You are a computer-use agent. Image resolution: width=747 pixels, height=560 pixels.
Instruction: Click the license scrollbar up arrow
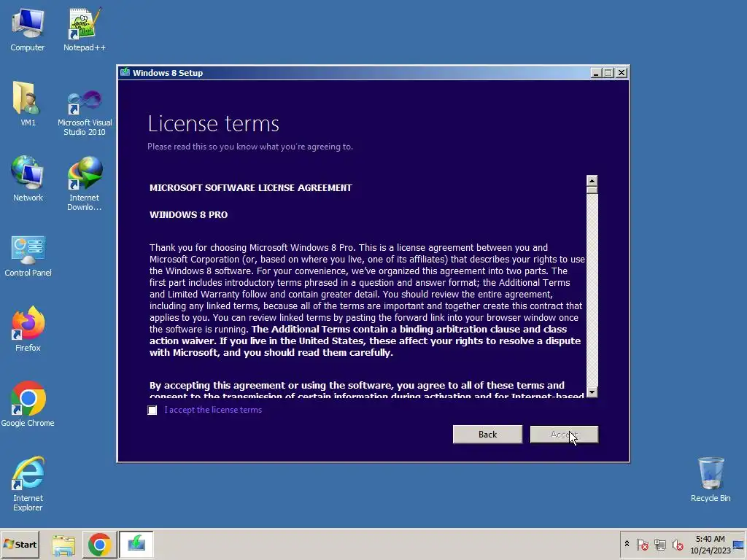click(x=592, y=181)
